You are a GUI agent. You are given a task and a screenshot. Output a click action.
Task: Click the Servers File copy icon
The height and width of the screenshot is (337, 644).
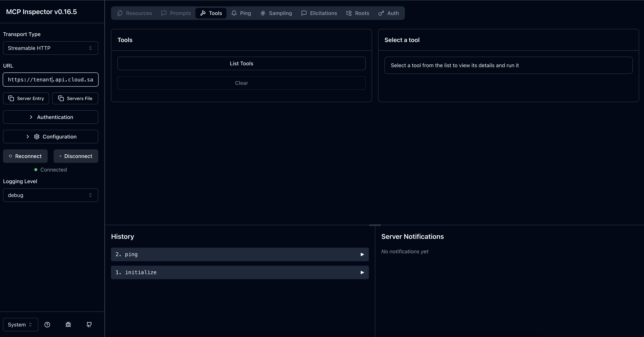[61, 98]
